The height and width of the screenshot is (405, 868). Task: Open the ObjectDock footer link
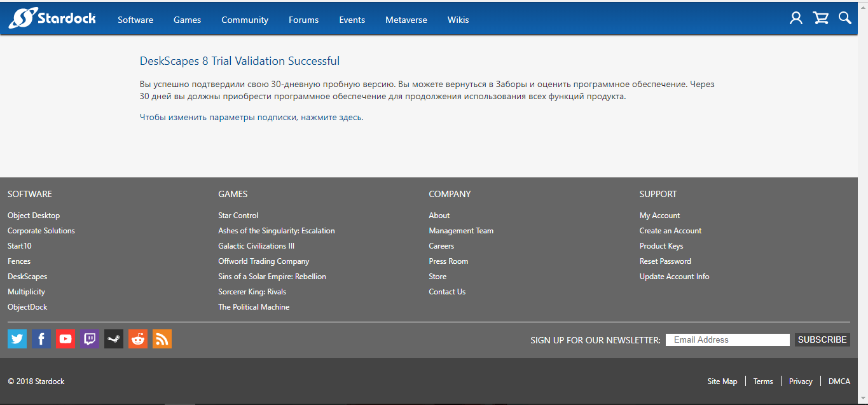tap(27, 307)
